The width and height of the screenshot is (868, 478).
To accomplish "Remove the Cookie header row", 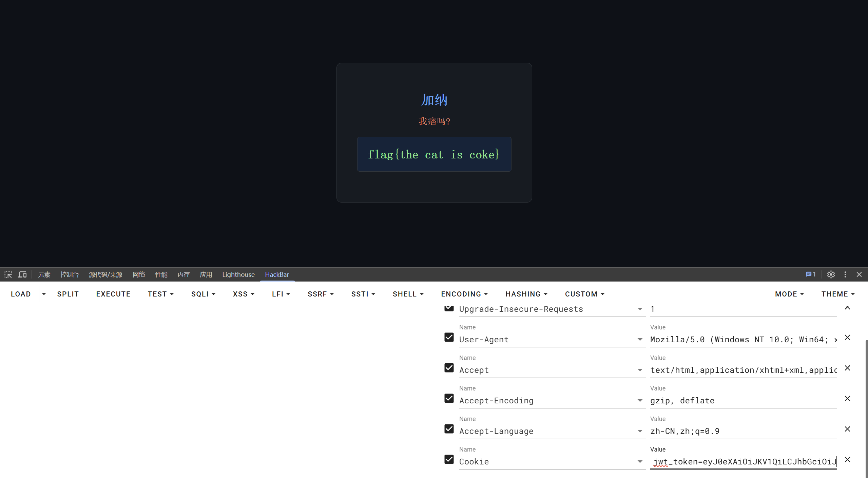I will [x=847, y=460].
